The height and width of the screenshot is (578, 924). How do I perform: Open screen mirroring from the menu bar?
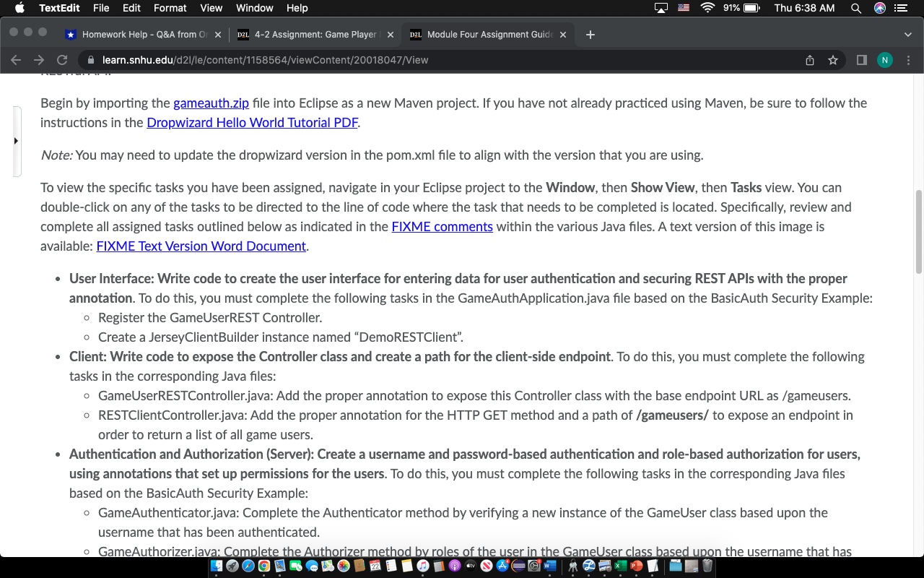point(659,8)
